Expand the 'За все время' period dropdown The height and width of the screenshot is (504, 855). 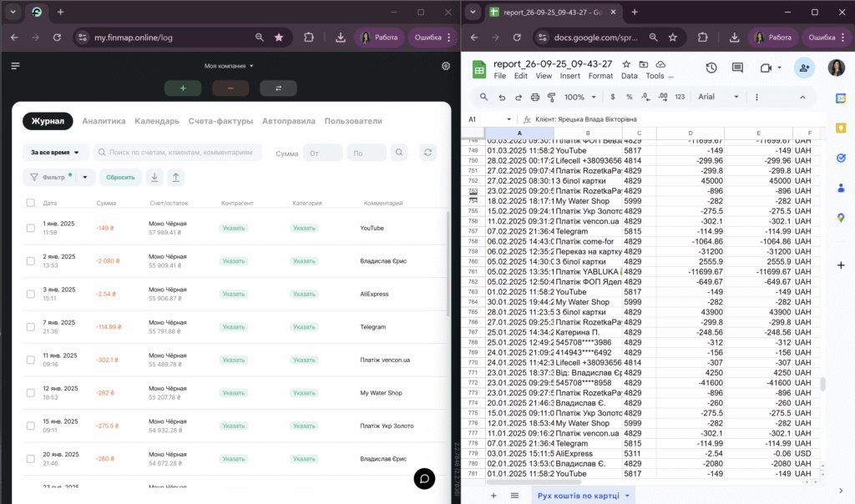coord(56,153)
